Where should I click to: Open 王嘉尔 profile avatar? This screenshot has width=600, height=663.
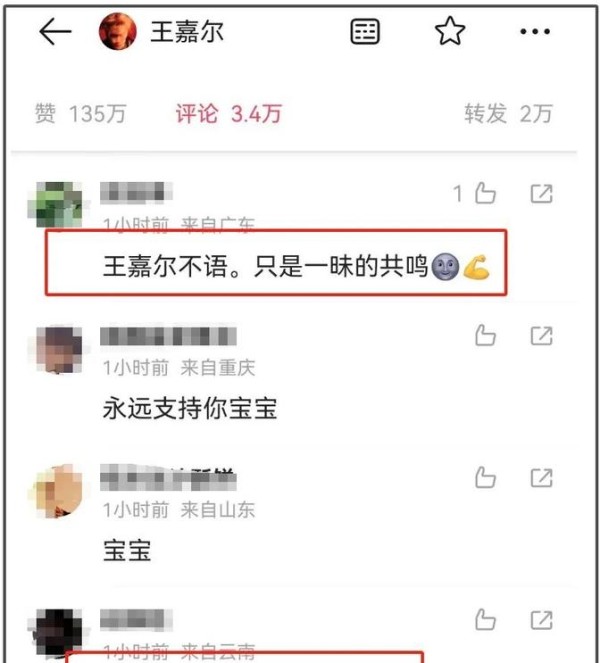[118, 31]
